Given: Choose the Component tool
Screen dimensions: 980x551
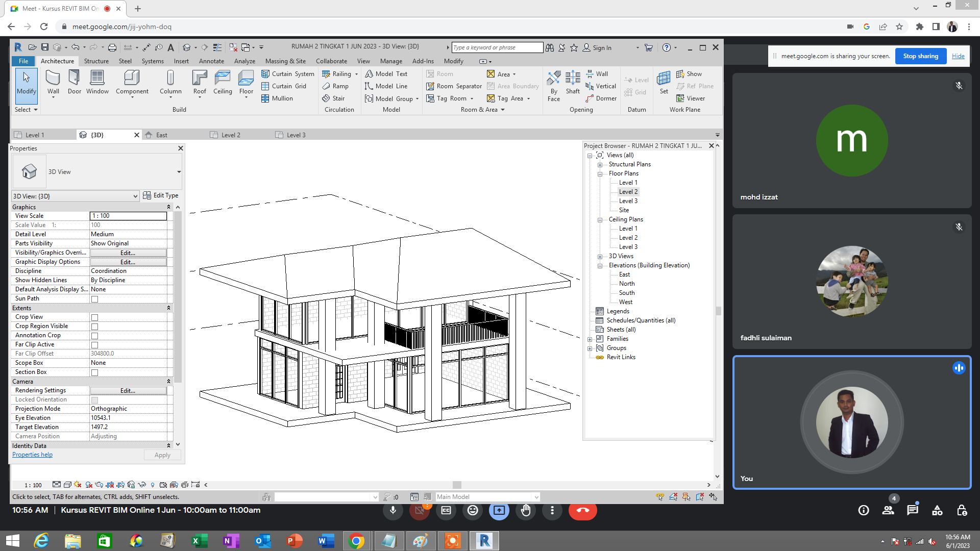Looking at the screenshot, I should (x=132, y=83).
